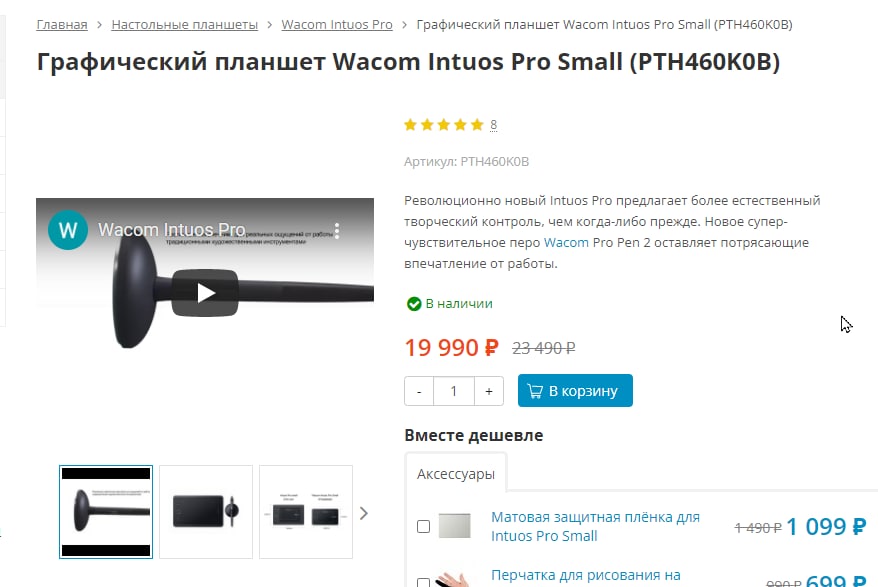The width and height of the screenshot is (878, 587).
Task: Show next thumbnails with the gallery arrow
Action: [x=364, y=513]
